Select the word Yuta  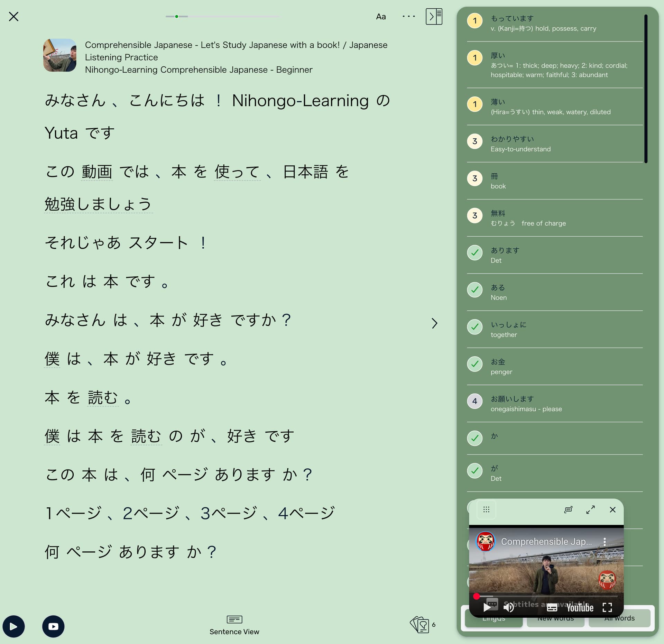pos(61,133)
